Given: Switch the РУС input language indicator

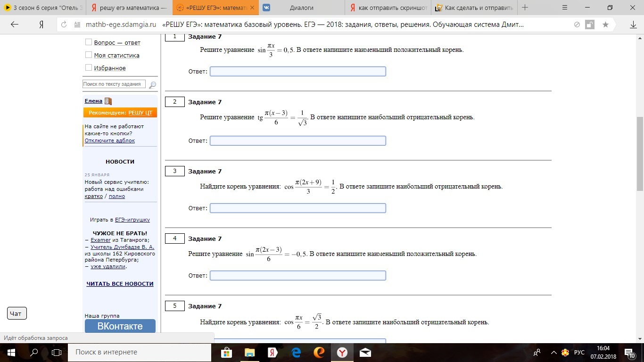Looking at the screenshot, I should pos(579,352).
